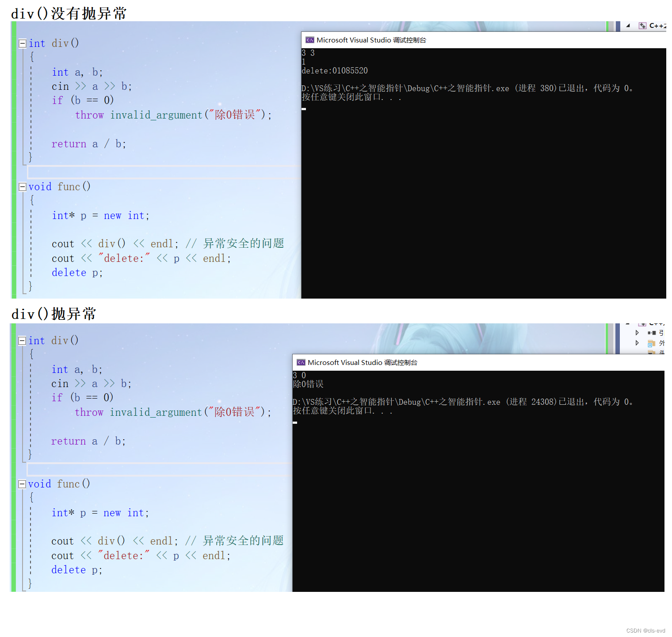The width and height of the screenshot is (672, 637).
Task: Collapse int div() in the top code editor
Action: [23, 43]
